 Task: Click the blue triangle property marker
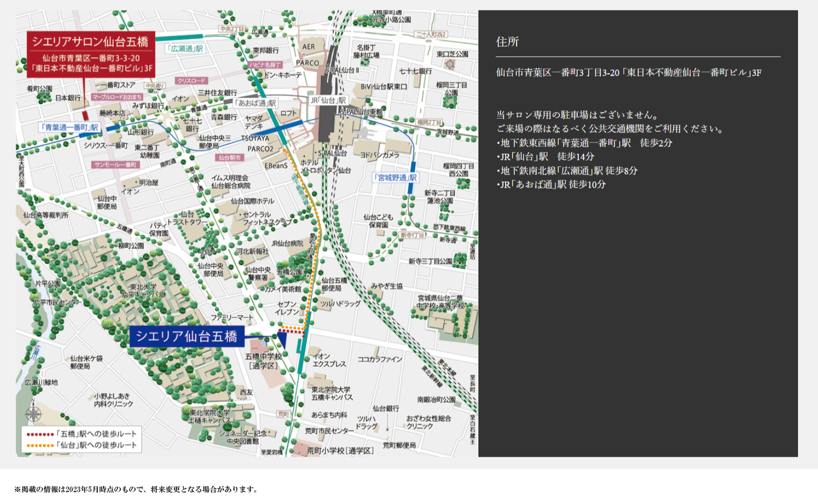tap(282, 340)
